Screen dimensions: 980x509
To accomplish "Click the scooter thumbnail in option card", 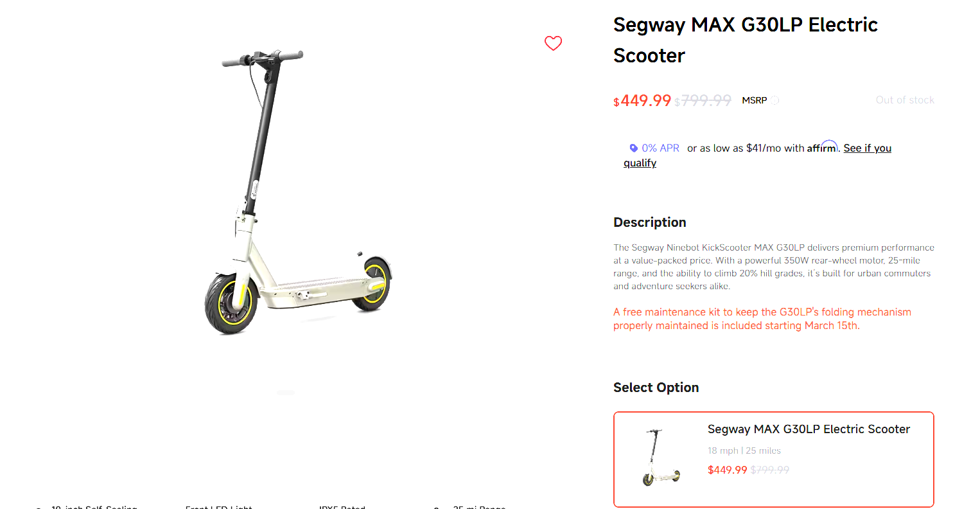I will (x=661, y=458).
